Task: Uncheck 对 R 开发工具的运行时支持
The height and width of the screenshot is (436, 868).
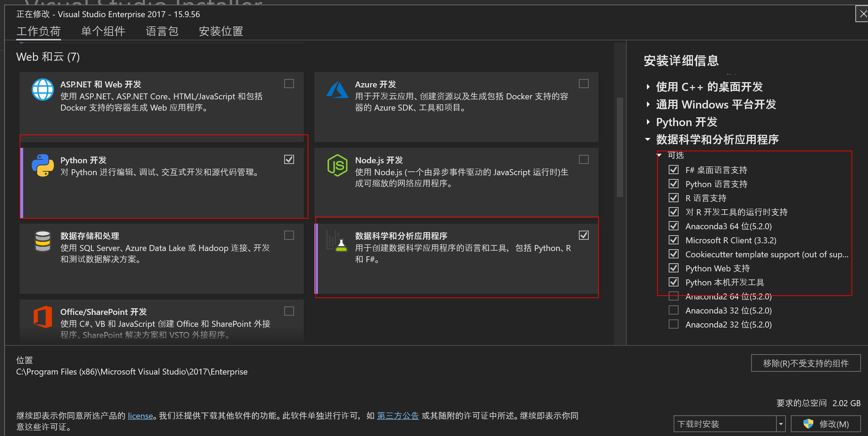Action: click(x=674, y=212)
